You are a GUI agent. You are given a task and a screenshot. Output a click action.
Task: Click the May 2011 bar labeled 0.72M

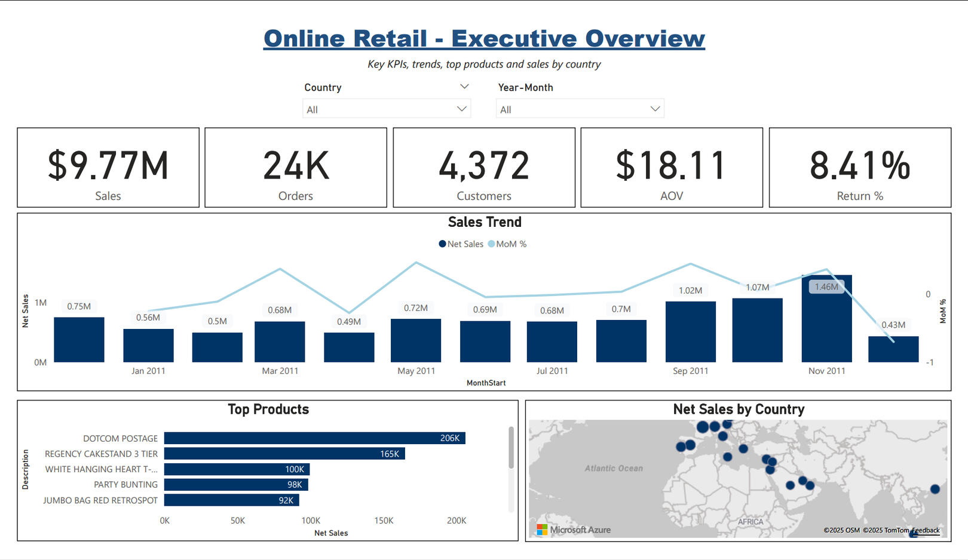(x=416, y=340)
